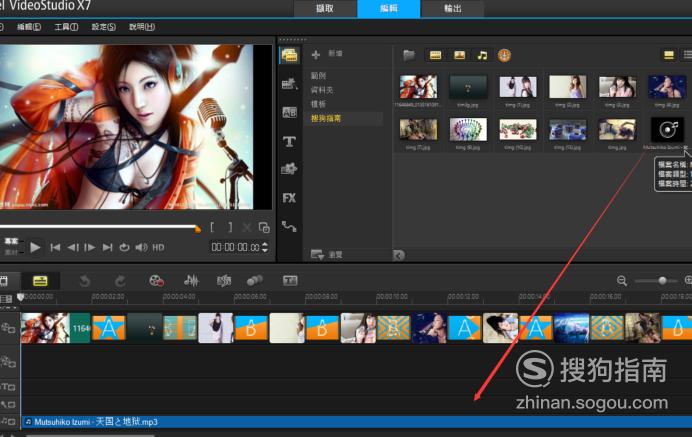Toggle repeat playback loop
The width and height of the screenshot is (692, 437).
(124, 247)
